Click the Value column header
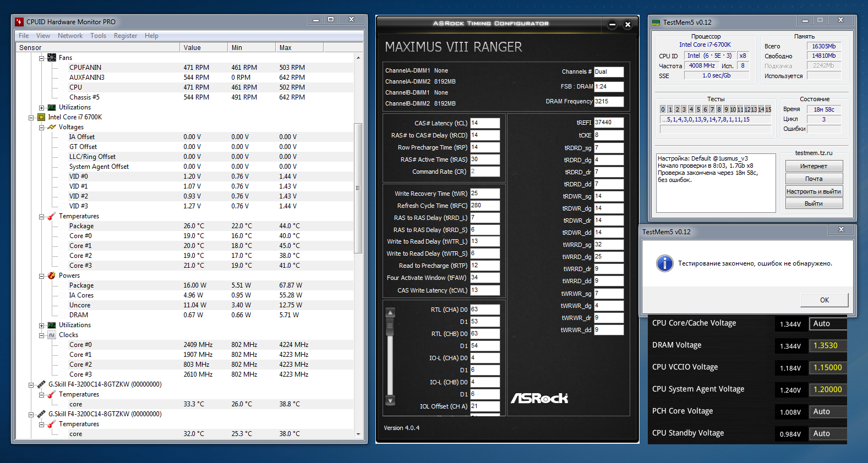This screenshot has height=463, width=868. [x=204, y=48]
